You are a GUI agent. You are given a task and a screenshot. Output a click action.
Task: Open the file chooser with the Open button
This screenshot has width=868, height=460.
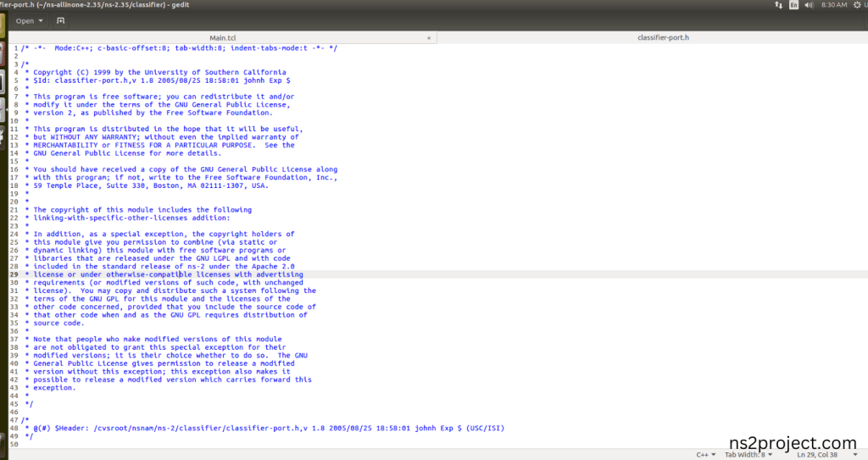coord(29,21)
